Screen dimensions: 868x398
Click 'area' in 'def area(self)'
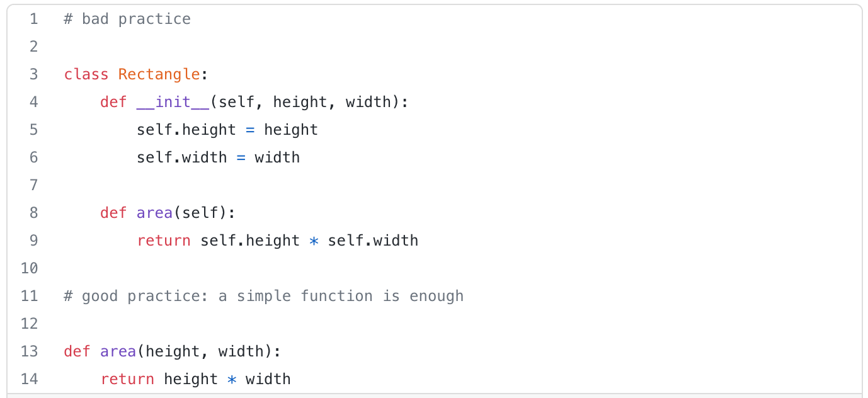[154, 213]
